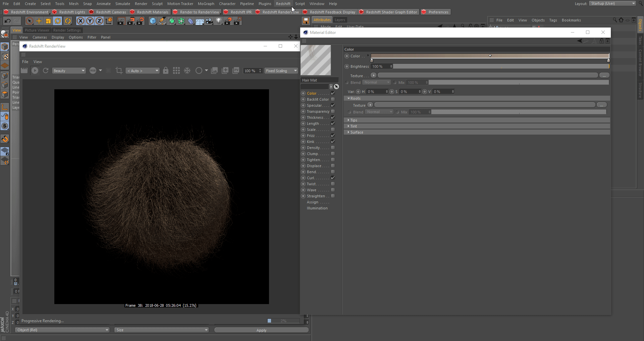Select the Move tool in toolbar
The image size is (644, 341).
click(x=39, y=21)
